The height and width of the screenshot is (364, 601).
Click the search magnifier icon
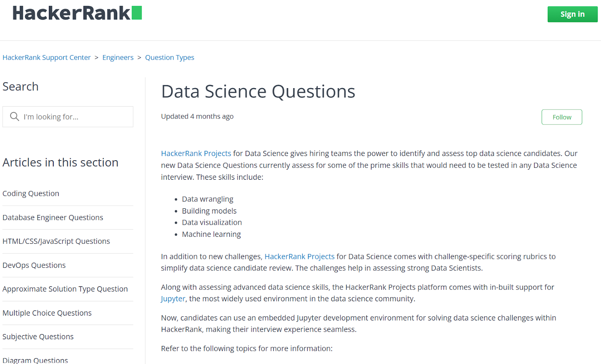(x=15, y=117)
